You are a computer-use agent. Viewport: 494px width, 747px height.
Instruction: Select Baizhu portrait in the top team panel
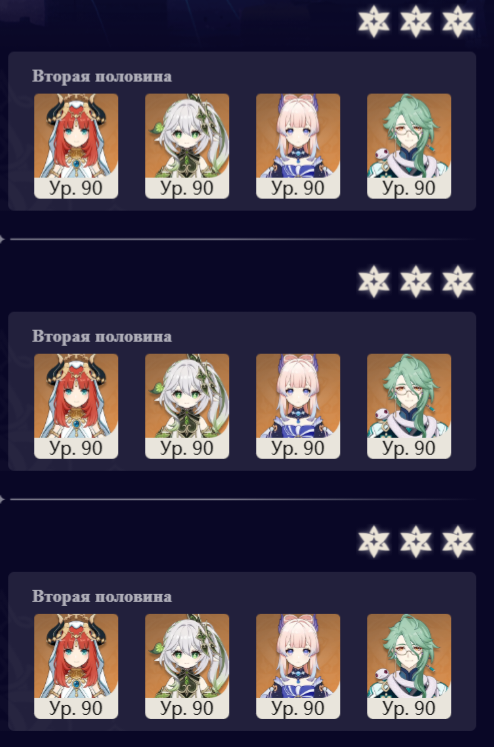click(409, 146)
